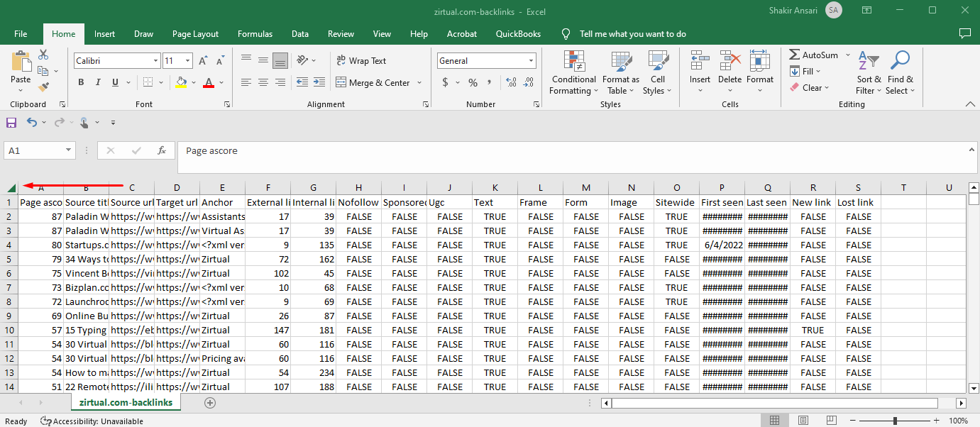This screenshot has height=427, width=980.
Task: Toggle Underline formatting
Action: (115, 82)
